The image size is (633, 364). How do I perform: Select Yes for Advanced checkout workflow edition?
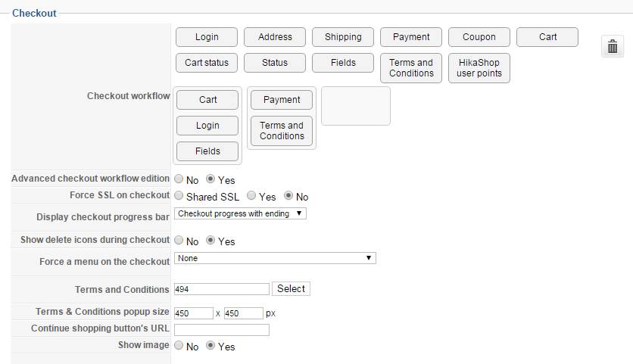pos(211,180)
